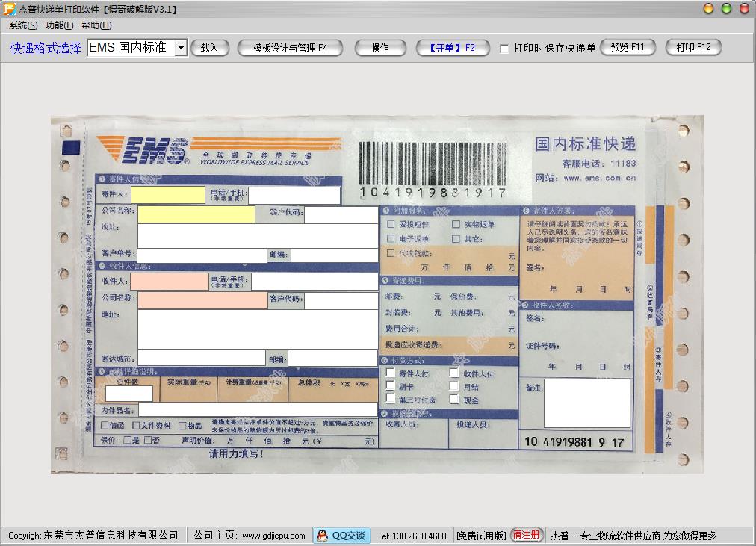Open company homepage link www.gdjiepu.com
Viewport: 756px width, 546px height.
(273, 535)
